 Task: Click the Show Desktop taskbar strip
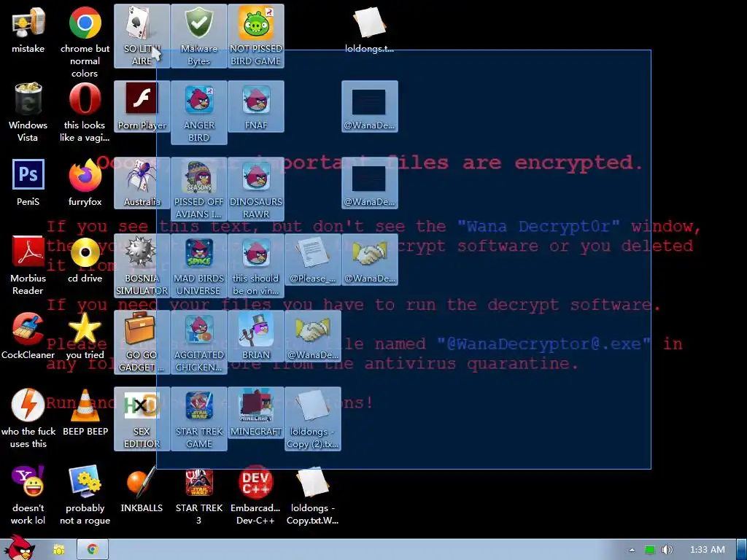pos(742,550)
